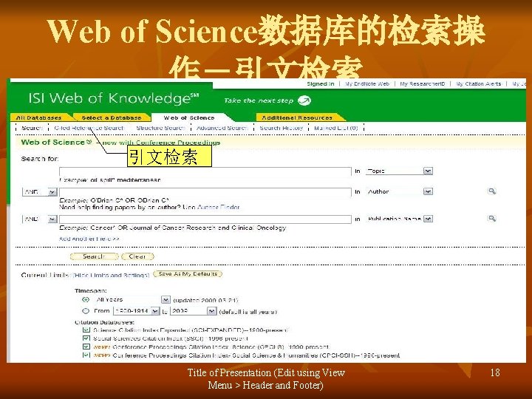Image resolution: width=532 pixels, height=399 pixels.
Task: Open the From start year dropdown
Action: point(155,311)
